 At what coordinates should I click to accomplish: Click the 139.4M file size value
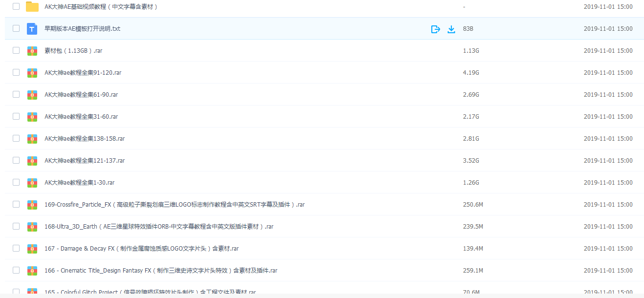473,249
